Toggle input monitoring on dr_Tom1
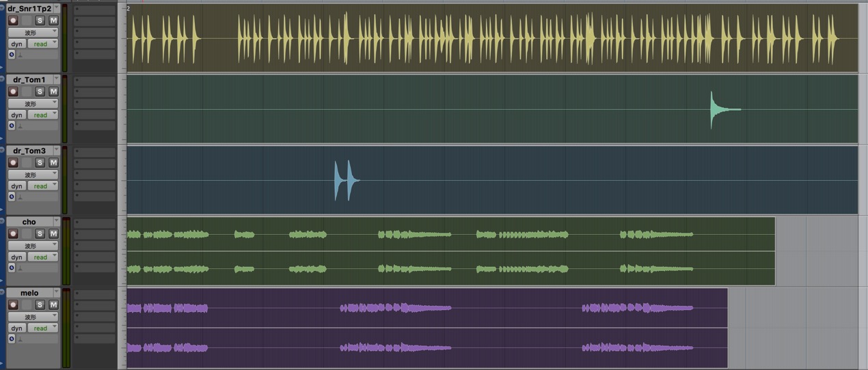868x370 pixels. [27, 91]
